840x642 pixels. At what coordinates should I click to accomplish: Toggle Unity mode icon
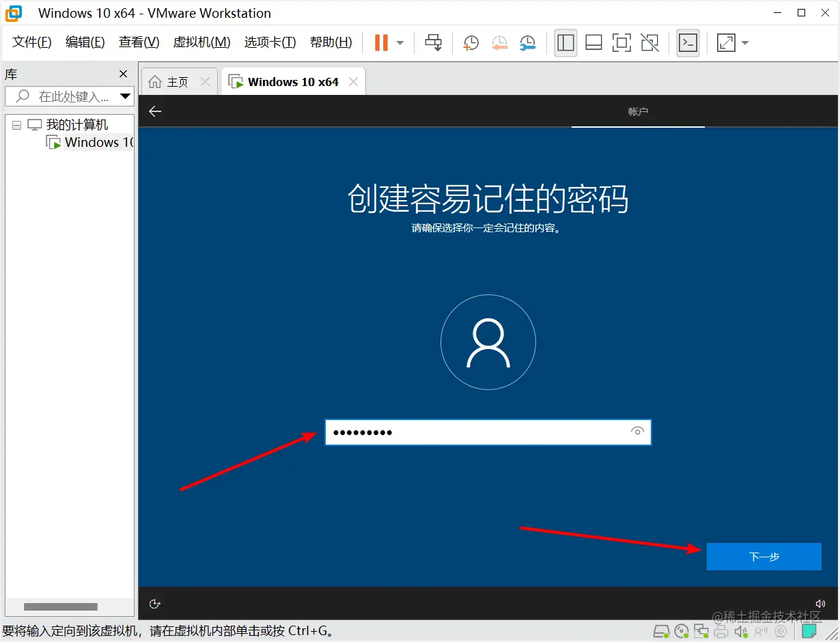(650, 42)
